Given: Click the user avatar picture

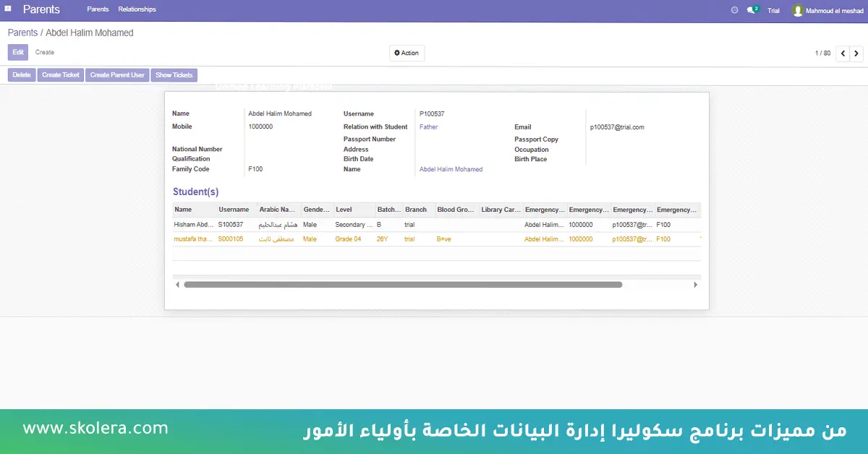Looking at the screenshot, I should 798,10.
